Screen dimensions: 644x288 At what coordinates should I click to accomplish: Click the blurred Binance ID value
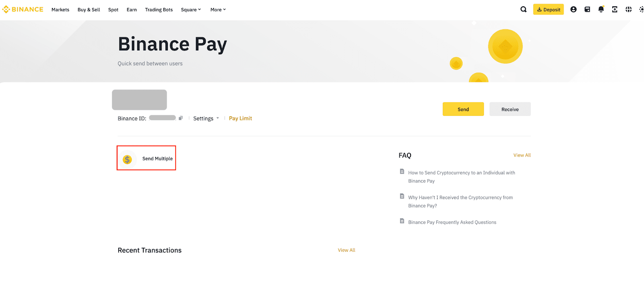(162, 118)
